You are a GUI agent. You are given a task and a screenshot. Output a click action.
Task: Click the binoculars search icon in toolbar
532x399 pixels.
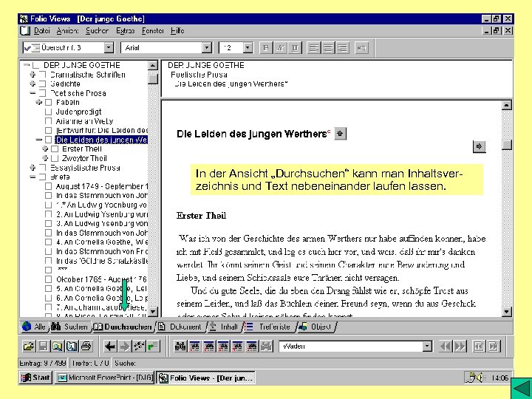[180, 346]
